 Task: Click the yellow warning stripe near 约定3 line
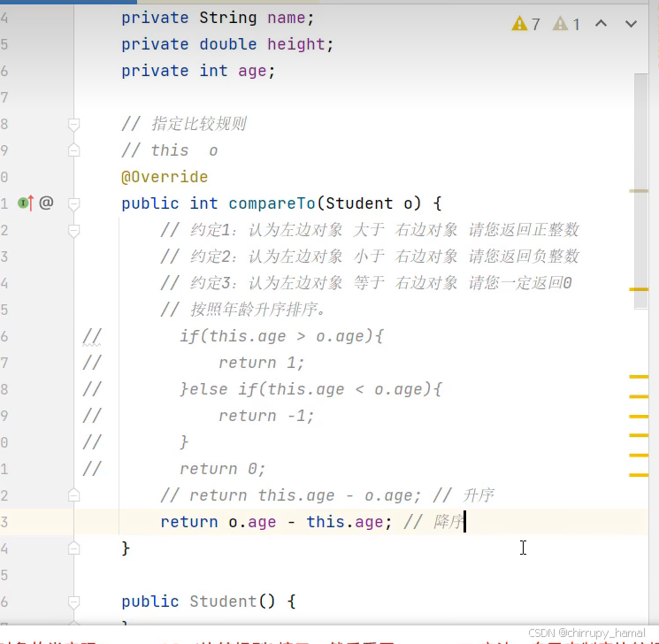pos(639,289)
